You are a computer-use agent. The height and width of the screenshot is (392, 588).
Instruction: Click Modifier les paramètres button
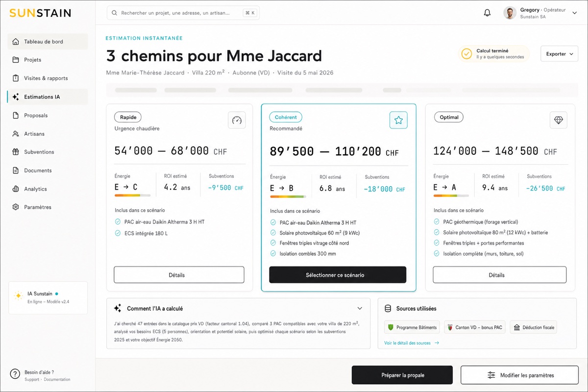(520, 375)
